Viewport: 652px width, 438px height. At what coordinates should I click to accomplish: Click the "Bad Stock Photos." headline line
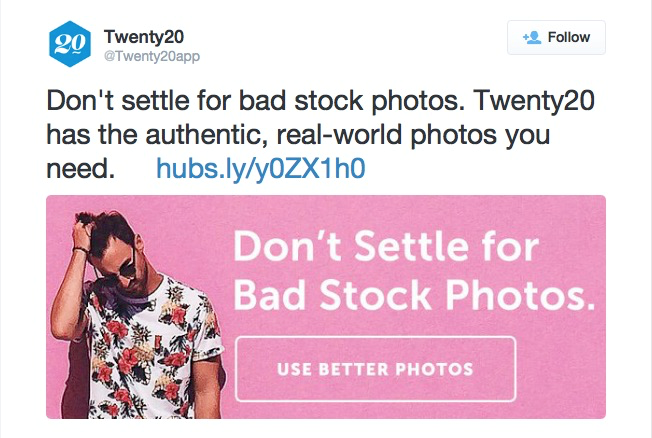click(x=414, y=294)
